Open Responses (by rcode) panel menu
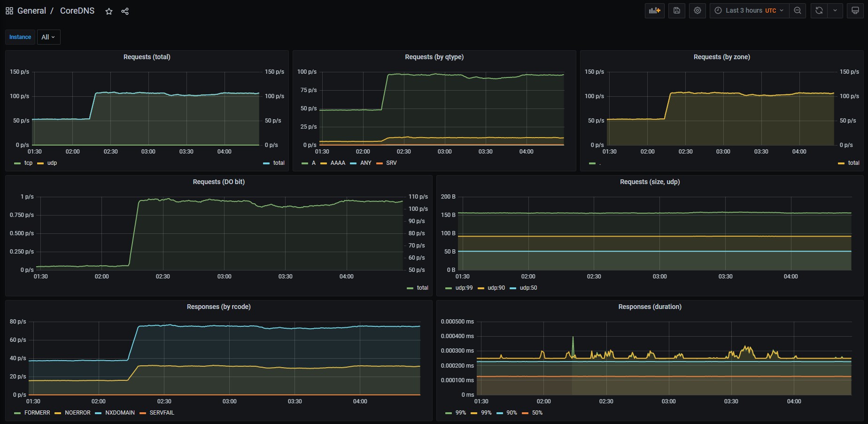The width and height of the screenshot is (868, 424). pos(218,307)
